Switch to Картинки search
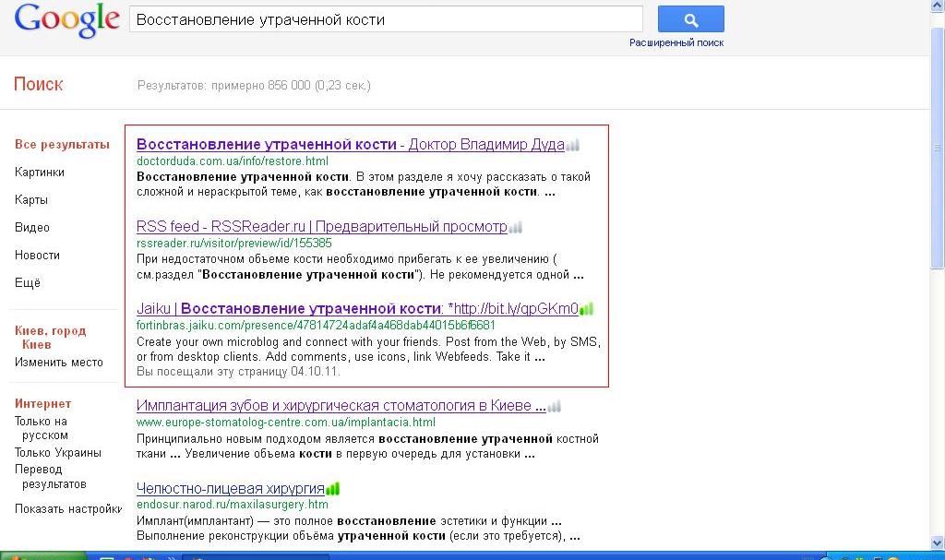This screenshot has width=945, height=560. 39,172
